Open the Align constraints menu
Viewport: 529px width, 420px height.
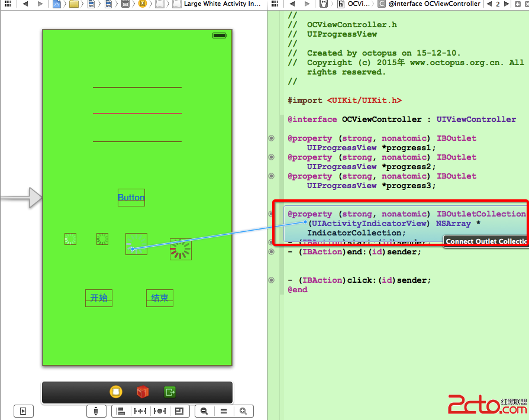pos(121,411)
